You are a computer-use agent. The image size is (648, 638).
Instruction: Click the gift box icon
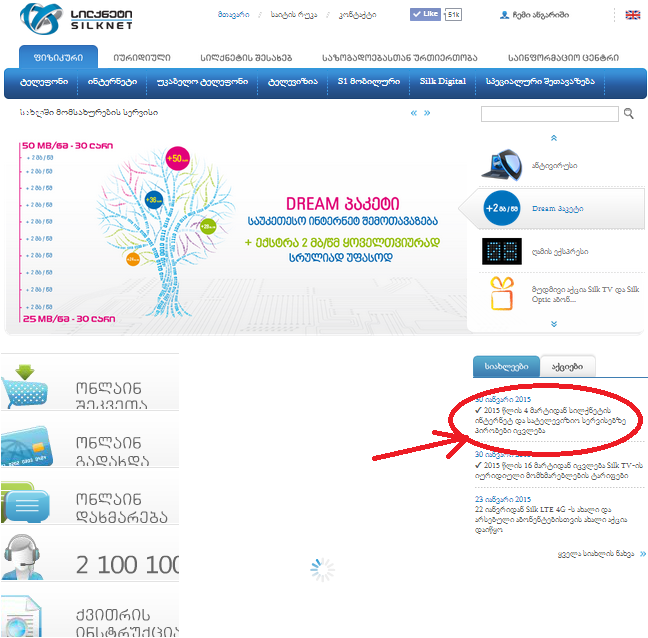pyautogui.click(x=502, y=293)
